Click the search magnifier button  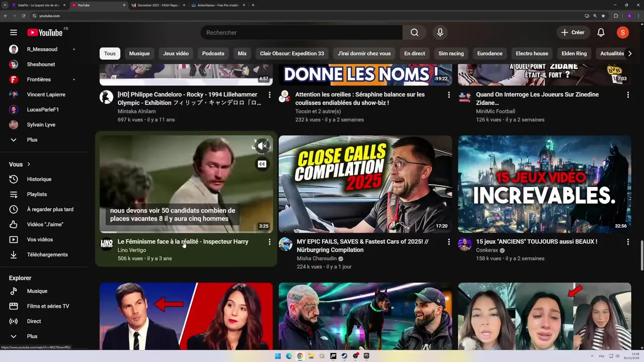[x=415, y=33]
